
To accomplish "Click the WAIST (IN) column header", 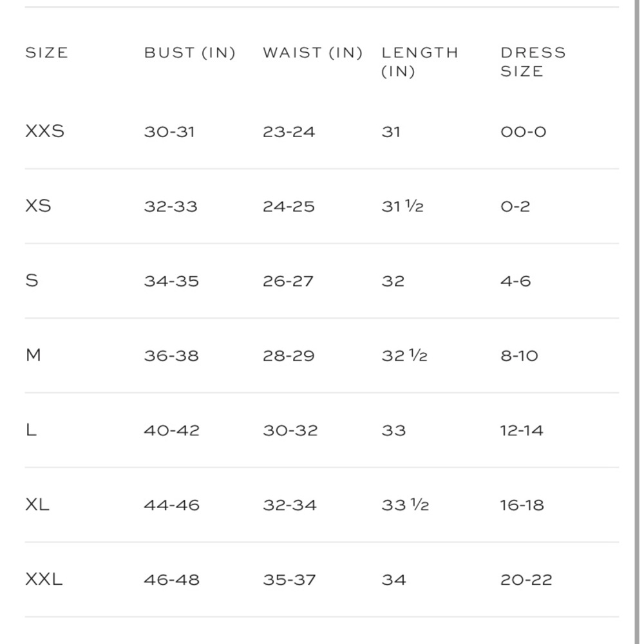I will 313,53.
